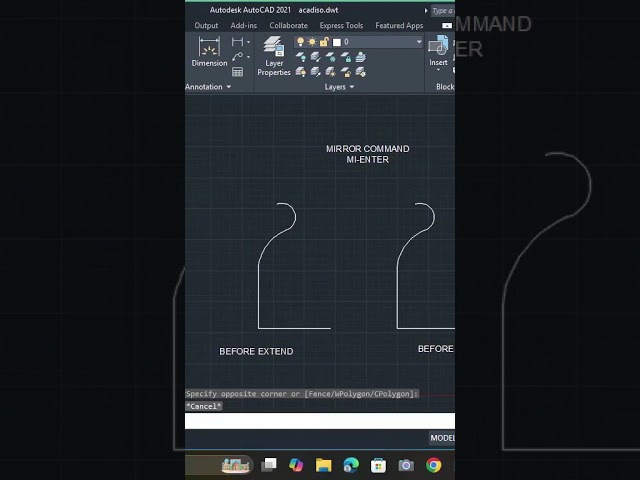Viewport: 640px width, 480px height.
Task: Open the Output ribbon tab
Action: [206, 25]
